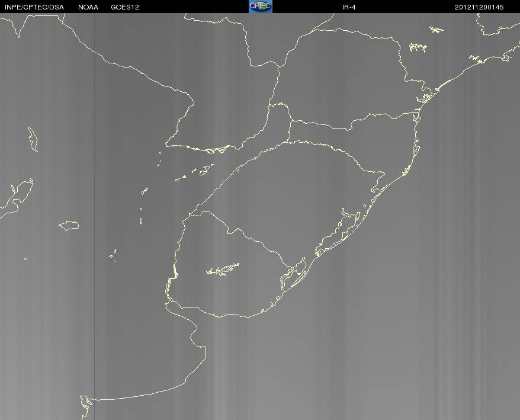
Task: Click the GOES12 satellite label
Action: tap(125, 7)
